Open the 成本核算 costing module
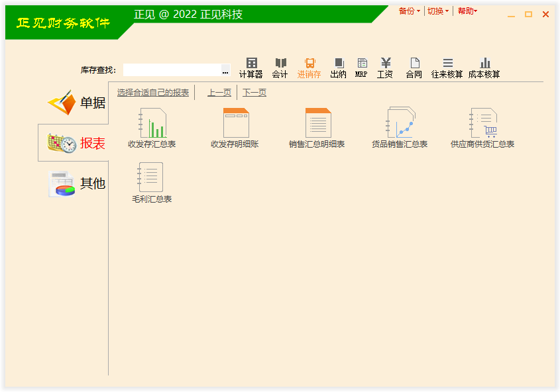This screenshot has width=560, height=392. (484, 68)
